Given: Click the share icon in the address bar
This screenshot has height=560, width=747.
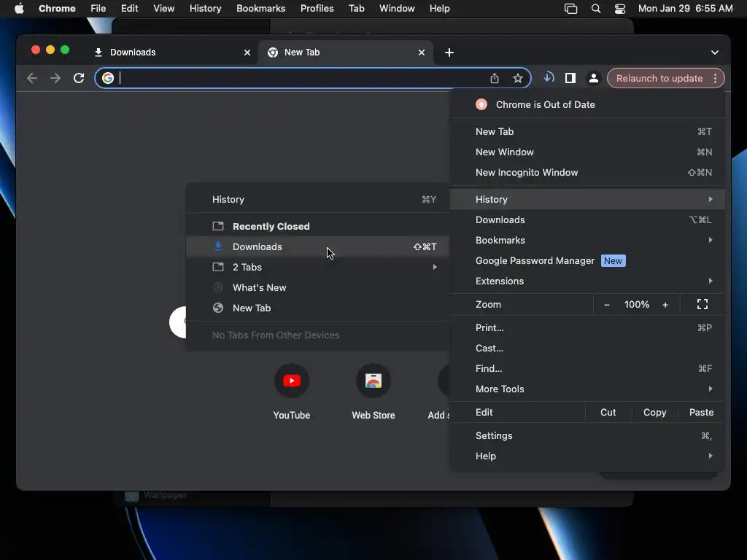Looking at the screenshot, I should click(495, 78).
